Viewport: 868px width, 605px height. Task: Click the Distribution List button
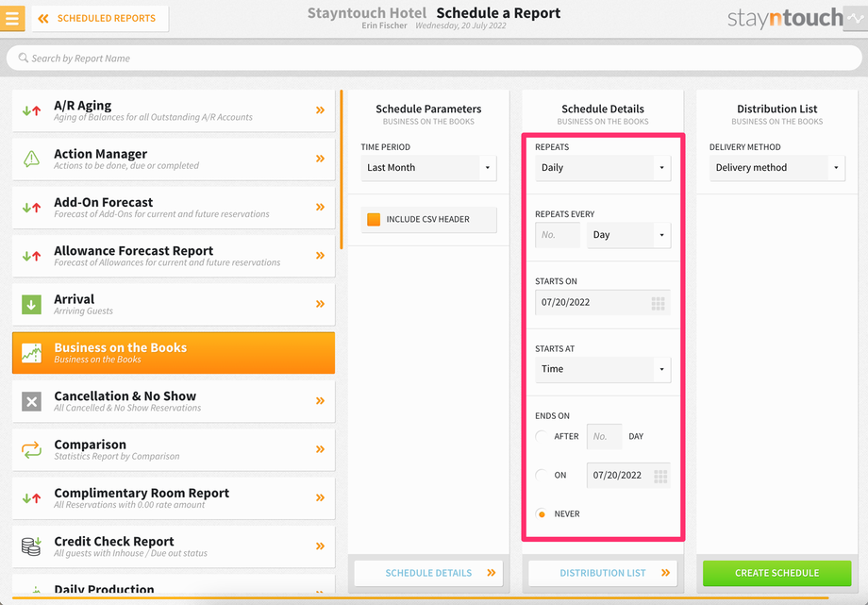click(603, 573)
